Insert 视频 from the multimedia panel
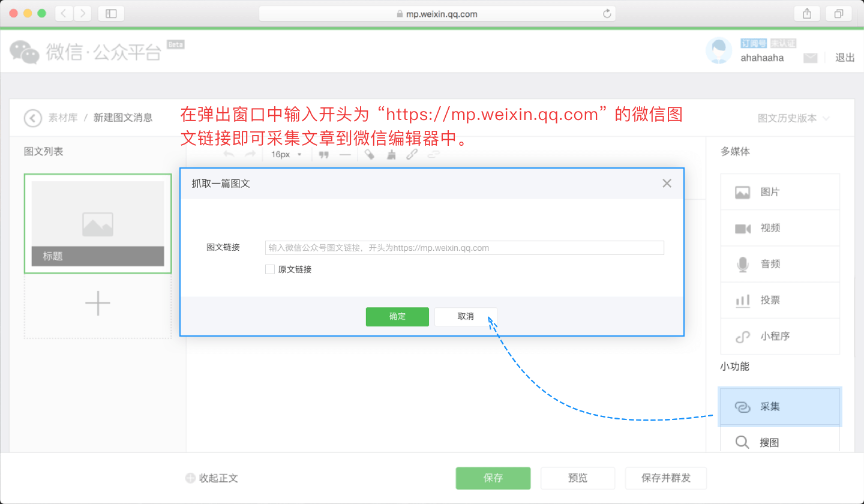Viewport: 864px width, 504px height. point(780,228)
